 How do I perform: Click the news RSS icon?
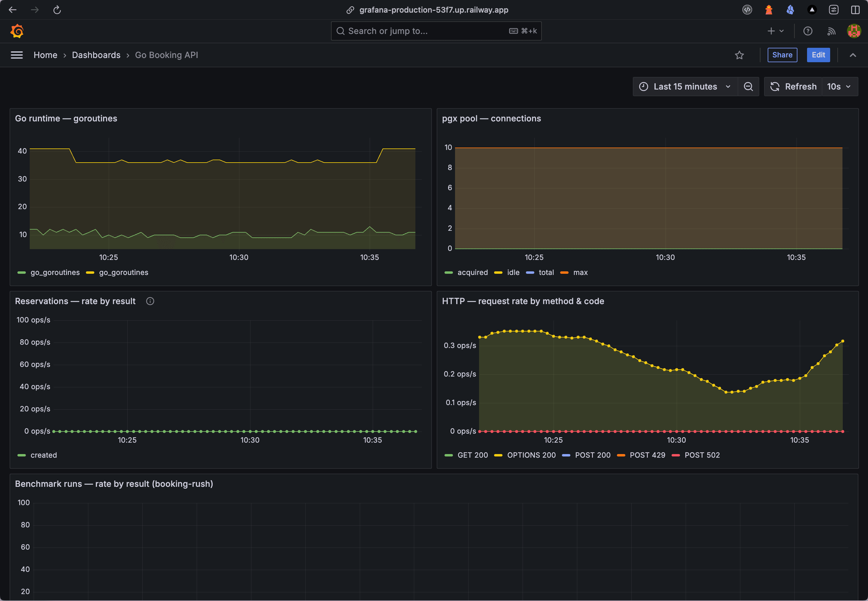point(831,31)
